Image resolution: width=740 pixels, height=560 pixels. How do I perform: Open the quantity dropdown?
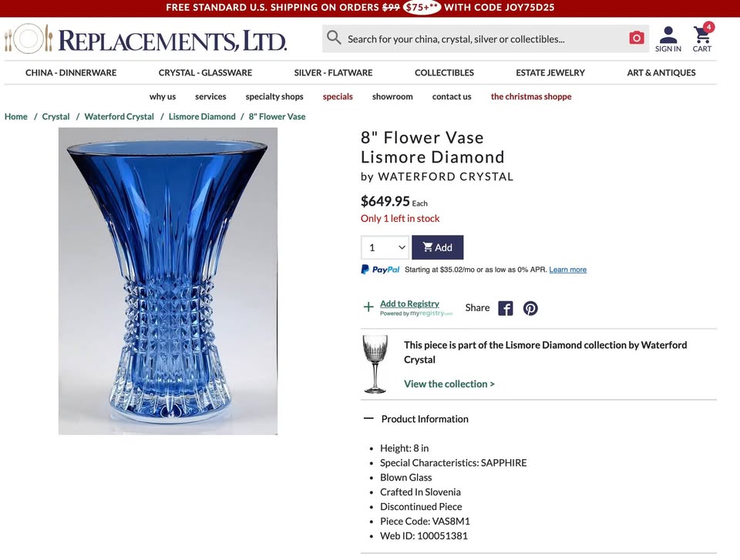385,247
